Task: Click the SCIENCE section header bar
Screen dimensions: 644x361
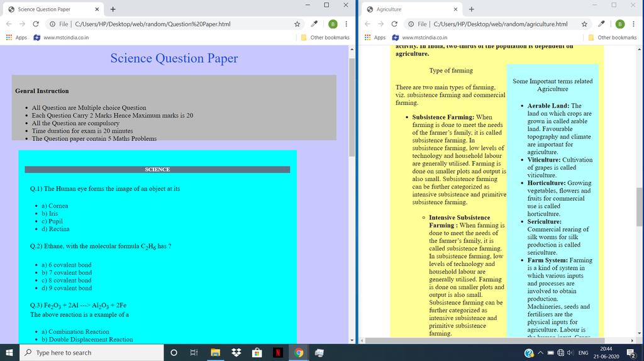Action: tap(157, 169)
